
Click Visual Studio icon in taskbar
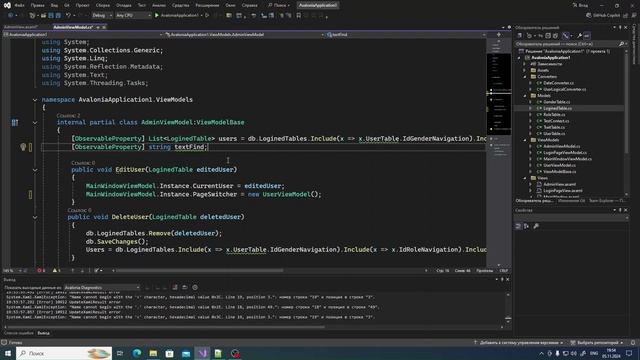(202, 353)
